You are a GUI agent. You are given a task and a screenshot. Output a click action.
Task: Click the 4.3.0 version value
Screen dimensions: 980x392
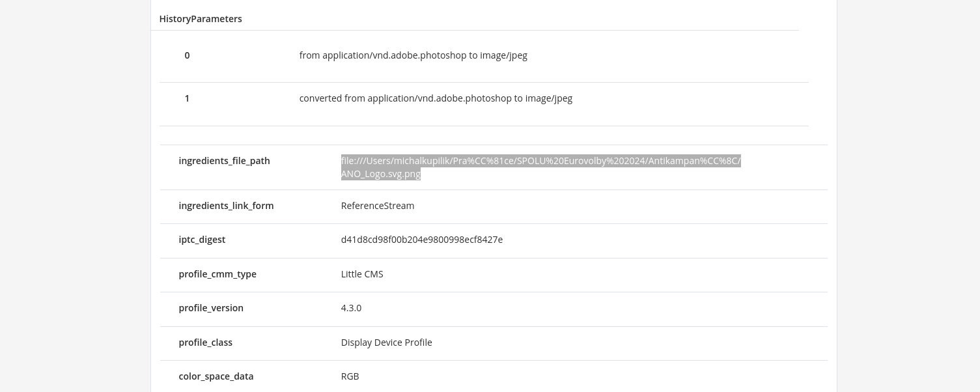coord(351,308)
